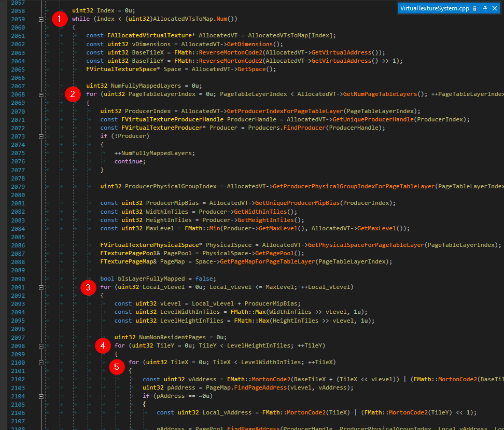Click the NumFullyMappedLayers declaration on line 2067
Screen dimensions: 504x430
click(x=146, y=86)
